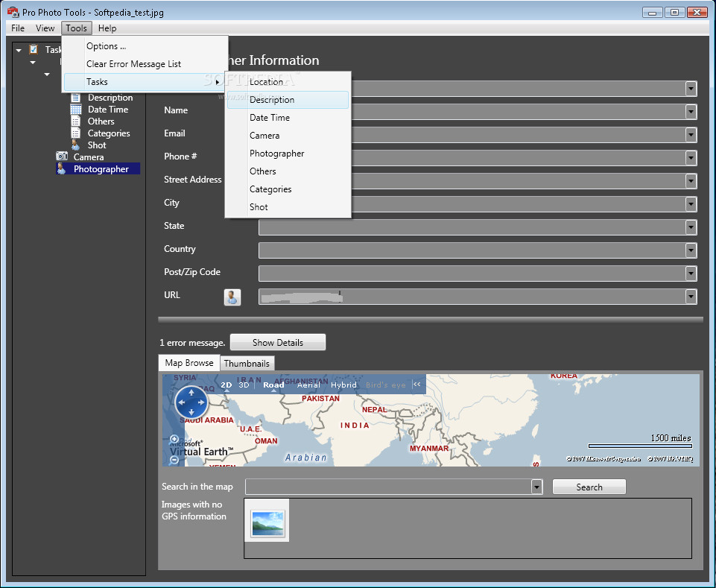
Task: Click the Search button
Action: pos(589,487)
